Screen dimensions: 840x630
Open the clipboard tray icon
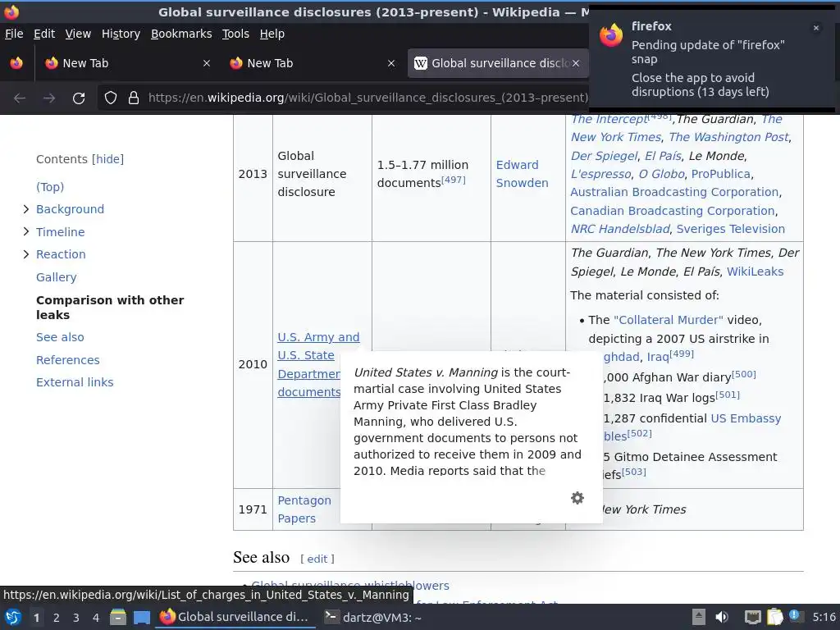[774, 617]
